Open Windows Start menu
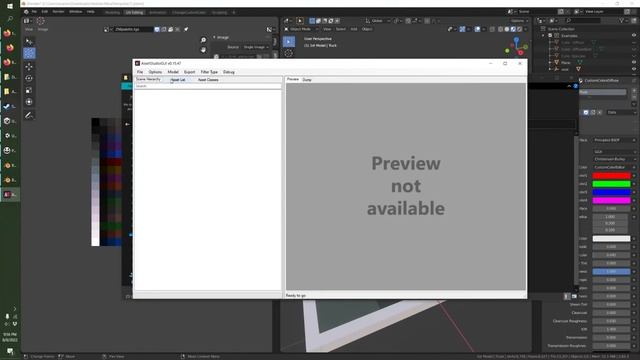 click(x=10, y=6)
